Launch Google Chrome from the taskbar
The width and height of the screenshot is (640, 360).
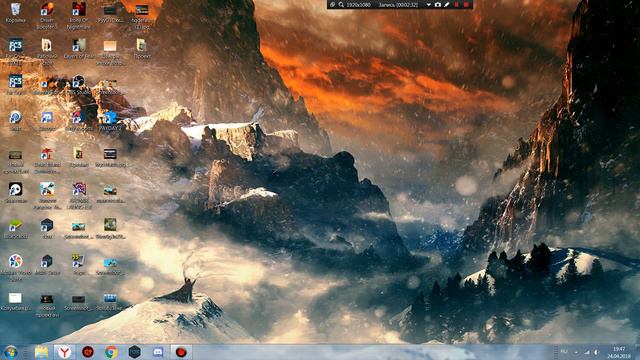tap(111, 352)
